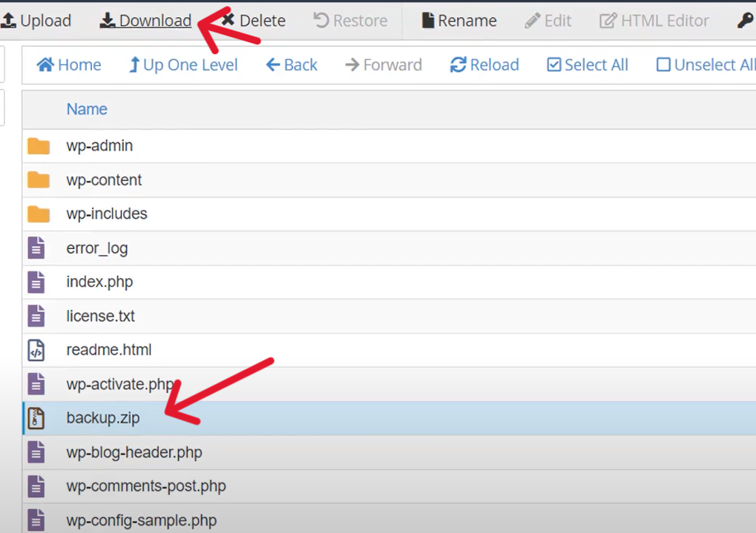Image resolution: width=756 pixels, height=533 pixels.
Task: Click the Download toolbar button
Action: (145, 21)
